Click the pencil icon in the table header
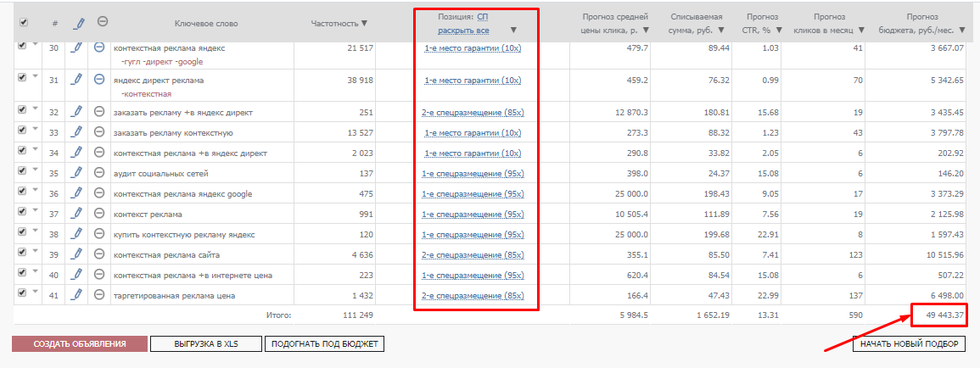 coord(76,22)
